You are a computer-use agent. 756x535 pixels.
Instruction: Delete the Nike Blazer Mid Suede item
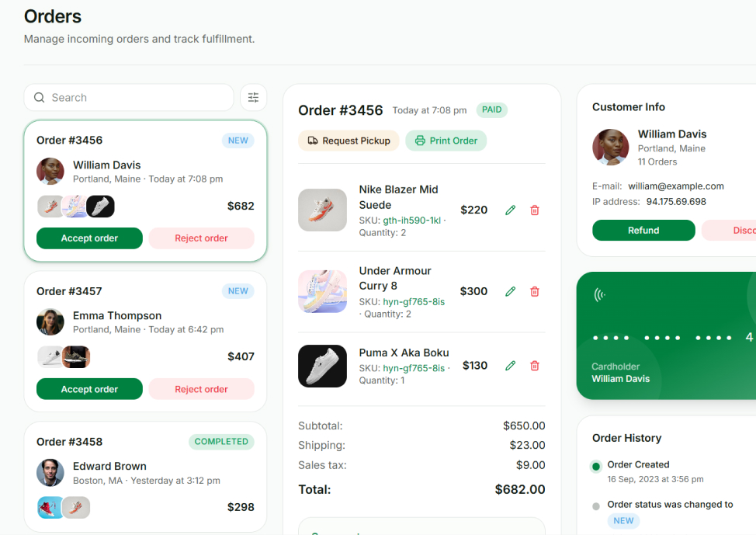pyautogui.click(x=534, y=210)
